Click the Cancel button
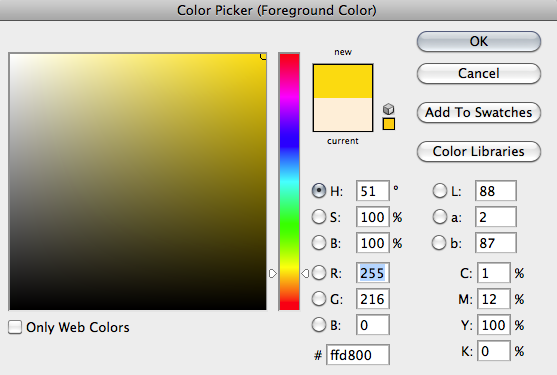The width and height of the screenshot is (557, 375). coord(479,74)
